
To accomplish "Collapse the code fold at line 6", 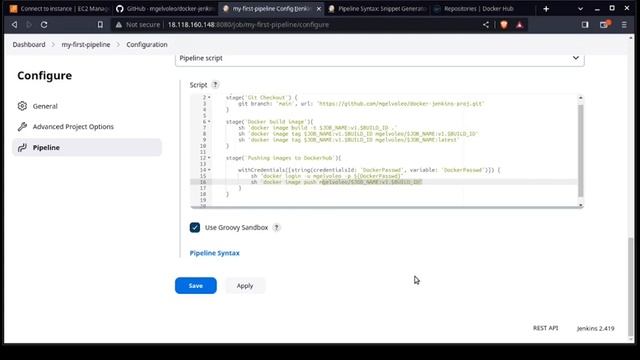I will [209, 122].
